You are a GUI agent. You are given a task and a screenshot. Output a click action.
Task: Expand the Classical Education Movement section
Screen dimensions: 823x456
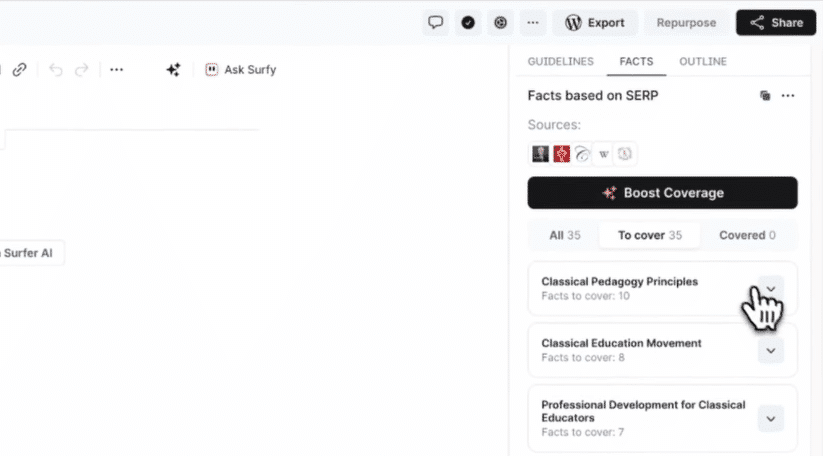coord(770,350)
